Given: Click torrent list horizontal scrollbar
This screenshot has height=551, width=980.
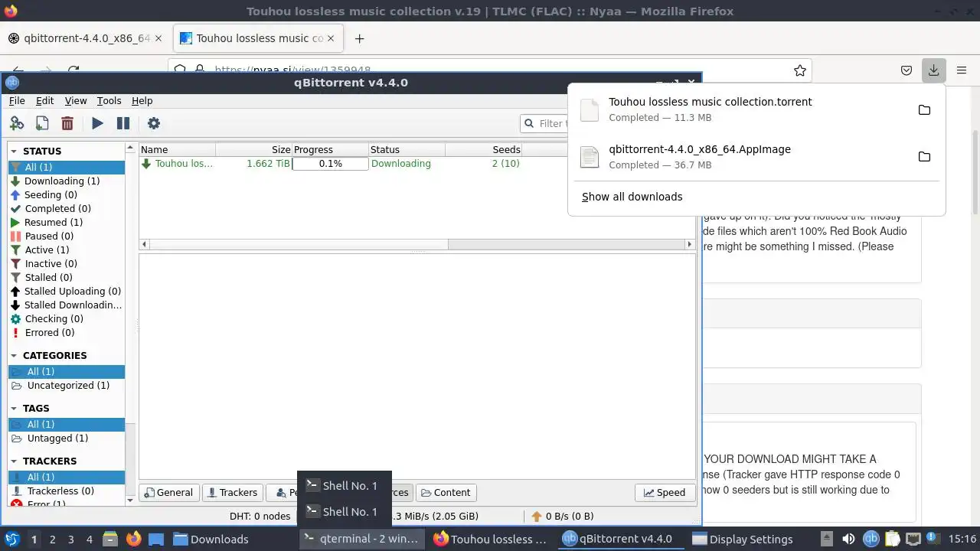Looking at the screenshot, I should coord(417,244).
